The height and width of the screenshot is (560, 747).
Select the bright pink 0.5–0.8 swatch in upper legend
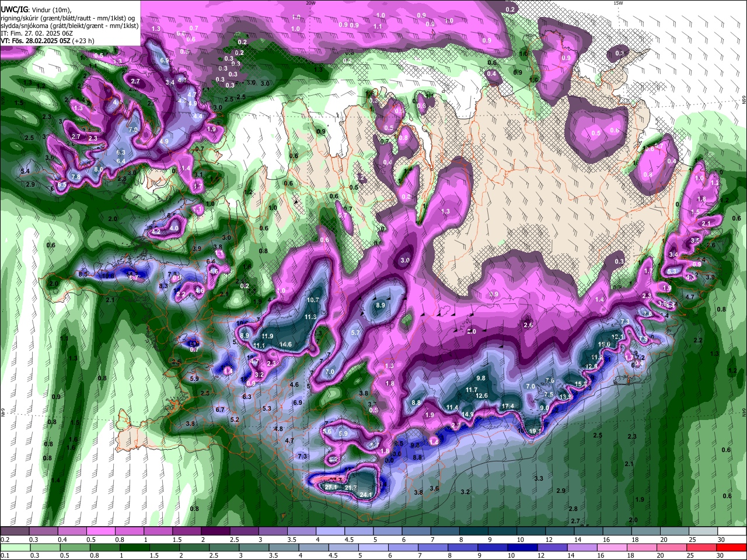tap(100, 531)
